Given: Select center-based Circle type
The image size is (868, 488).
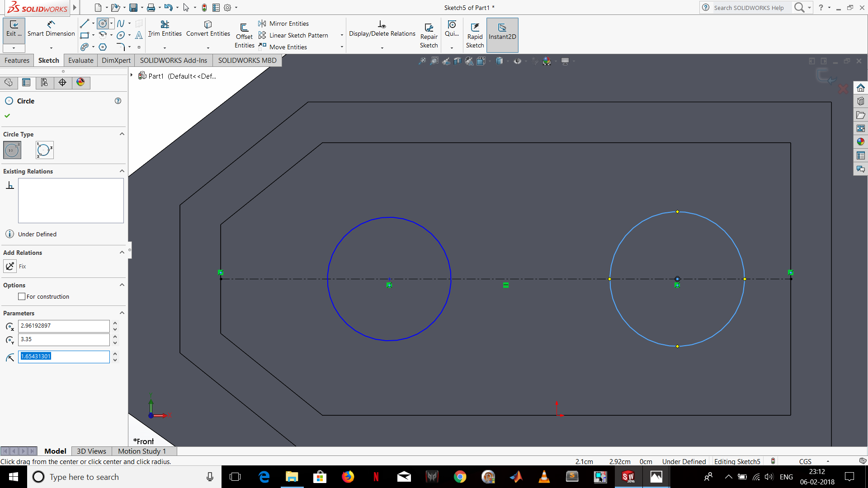Looking at the screenshot, I should click(12, 150).
